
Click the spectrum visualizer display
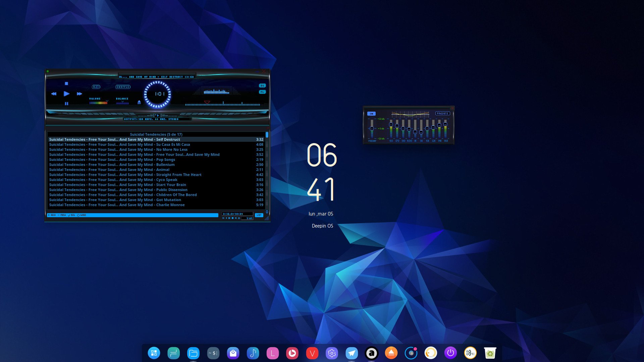pos(217,91)
